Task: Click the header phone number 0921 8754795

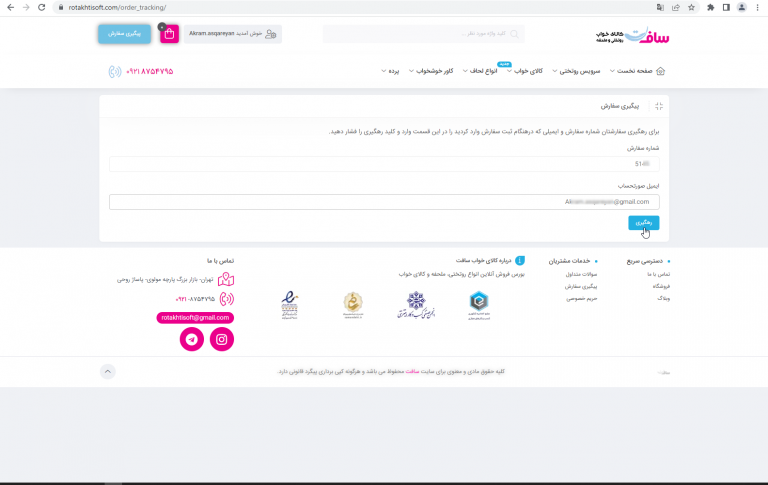Action: [x=149, y=72]
